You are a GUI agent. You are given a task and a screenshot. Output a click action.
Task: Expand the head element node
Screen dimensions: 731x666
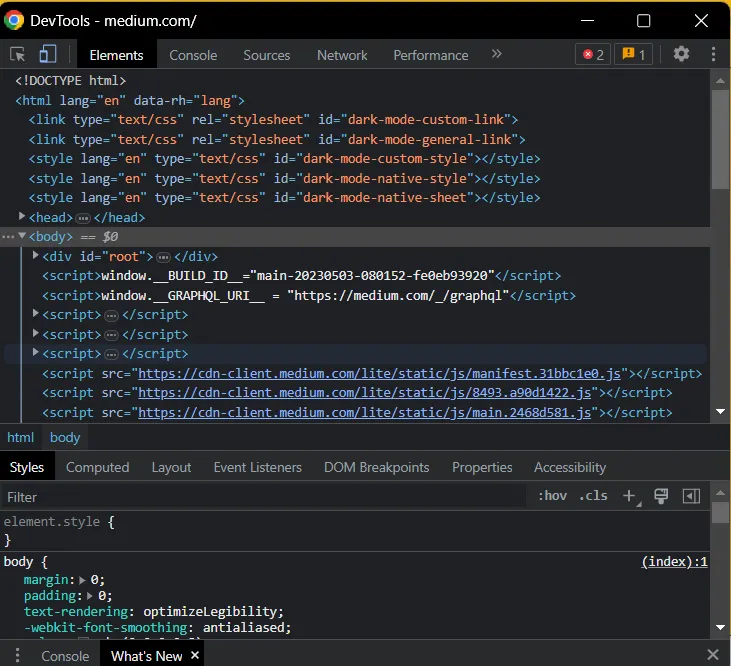click(22, 216)
